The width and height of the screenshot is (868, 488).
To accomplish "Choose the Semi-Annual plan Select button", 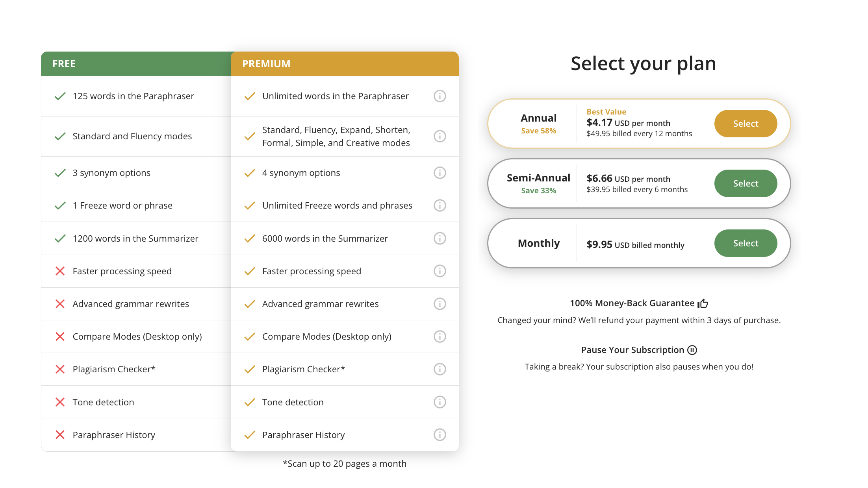I will [x=745, y=183].
